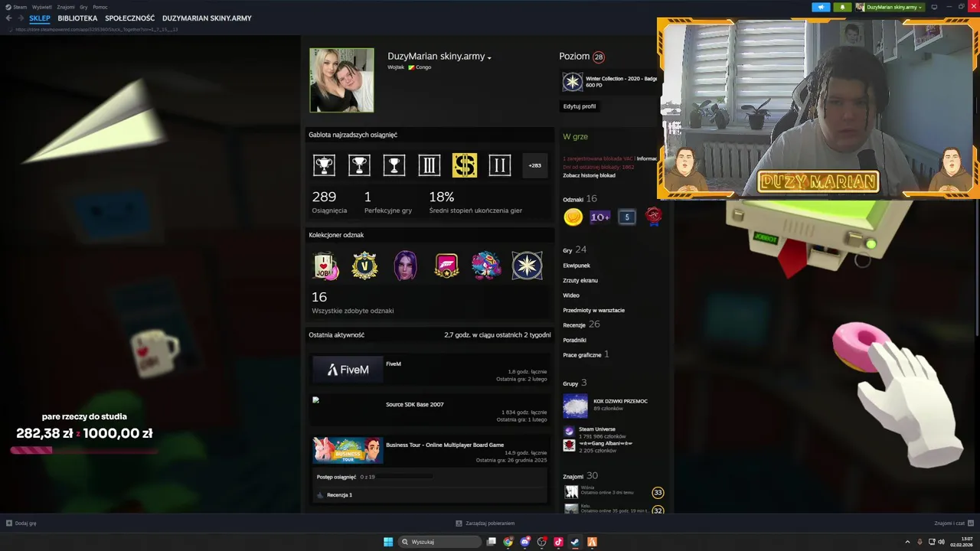The width and height of the screenshot is (980, 551).
Task: Switch to the SKLEP tab
Action: 40,18
